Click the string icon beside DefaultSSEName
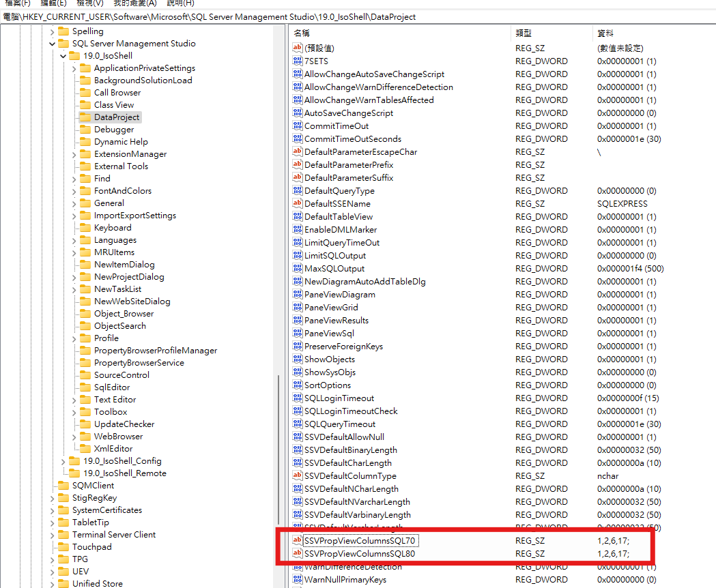This screenshot has height=588, width=716. [x=297, y=204]
